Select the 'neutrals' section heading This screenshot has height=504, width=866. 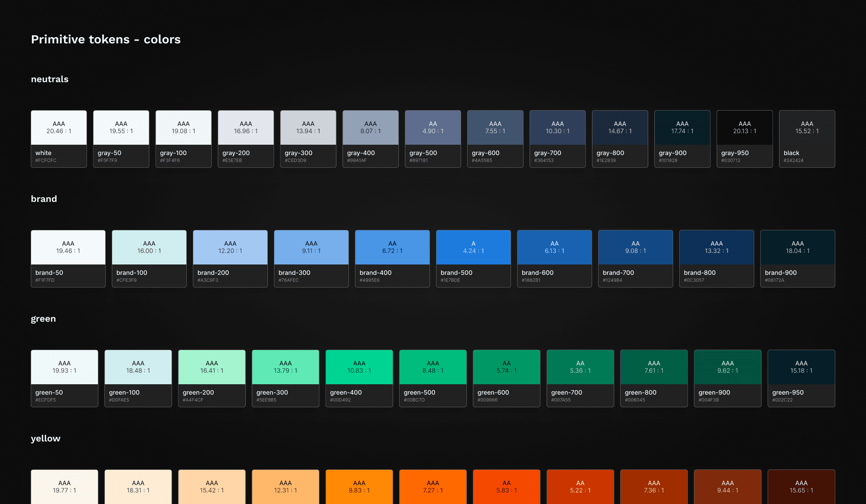[50, 79]
